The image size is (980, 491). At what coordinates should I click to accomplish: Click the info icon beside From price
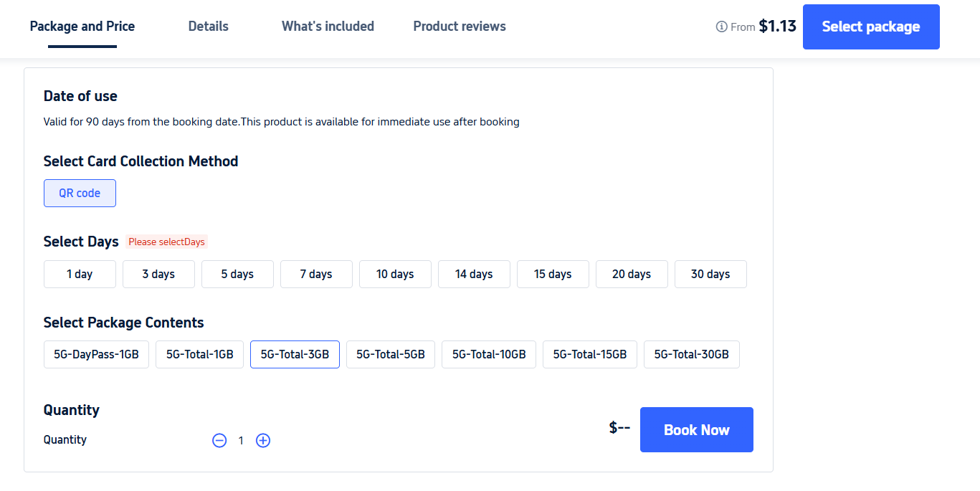tap(721, 27)
